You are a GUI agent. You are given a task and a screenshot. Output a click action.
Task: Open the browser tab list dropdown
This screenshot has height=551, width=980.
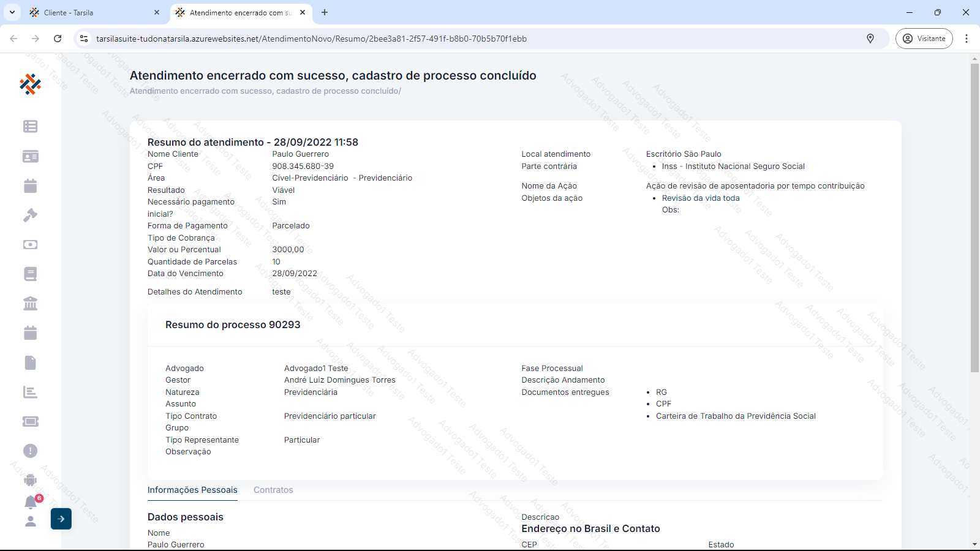click(12, 12)
